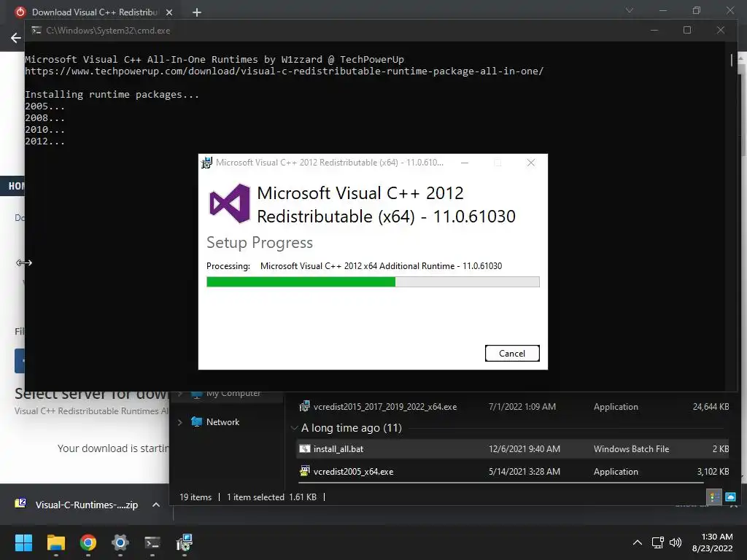This screenshot has width=747, height=560.
Task: Select vcredist2005_x64.exe file
Action: (513, 472)
